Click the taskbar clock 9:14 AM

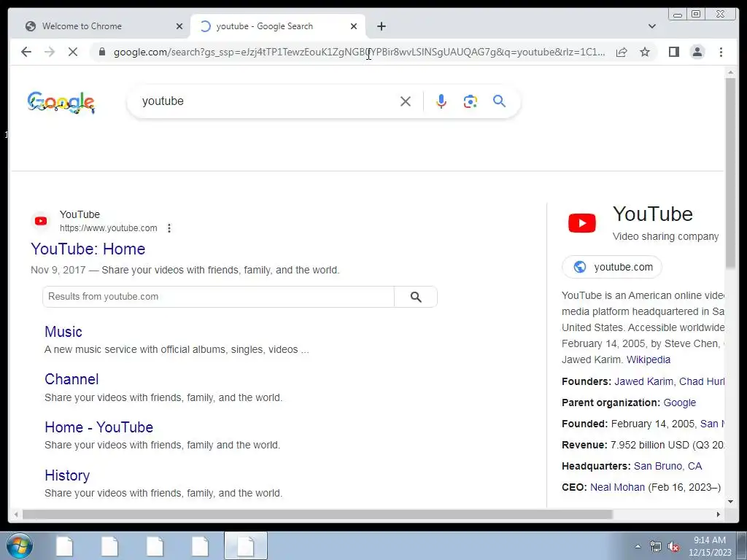click(709, 540)
